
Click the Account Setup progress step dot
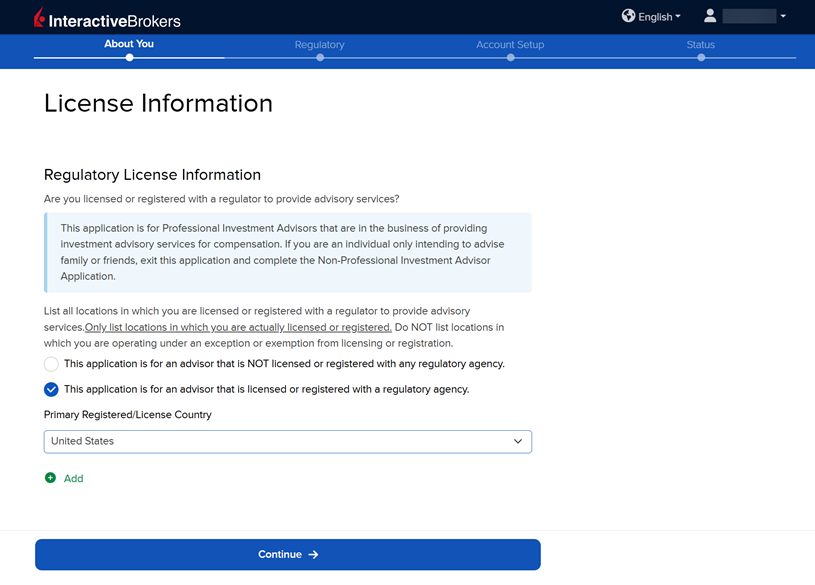pyautogui.click(x=510, y=57)
